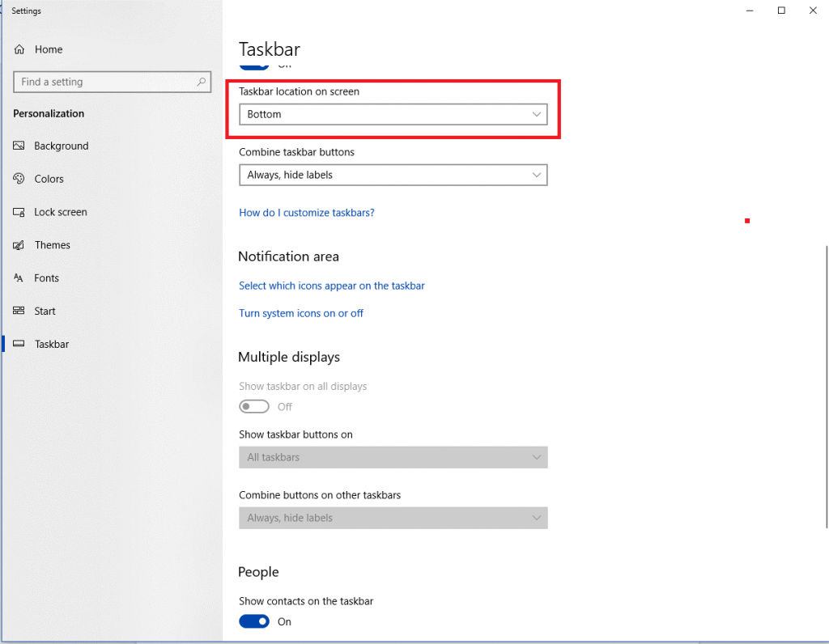Click the Multiple displays heading
829x644 pixels.
pyautogui.click(x=289, y=357)
